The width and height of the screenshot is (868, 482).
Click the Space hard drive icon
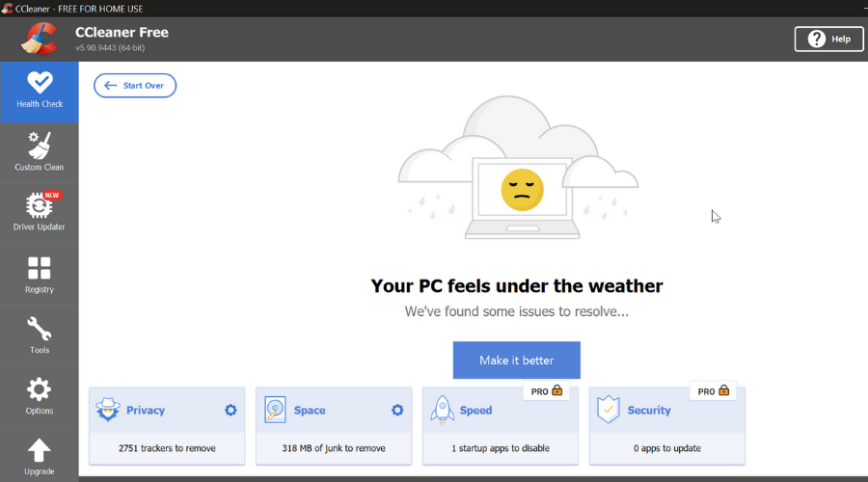(275, 410)
